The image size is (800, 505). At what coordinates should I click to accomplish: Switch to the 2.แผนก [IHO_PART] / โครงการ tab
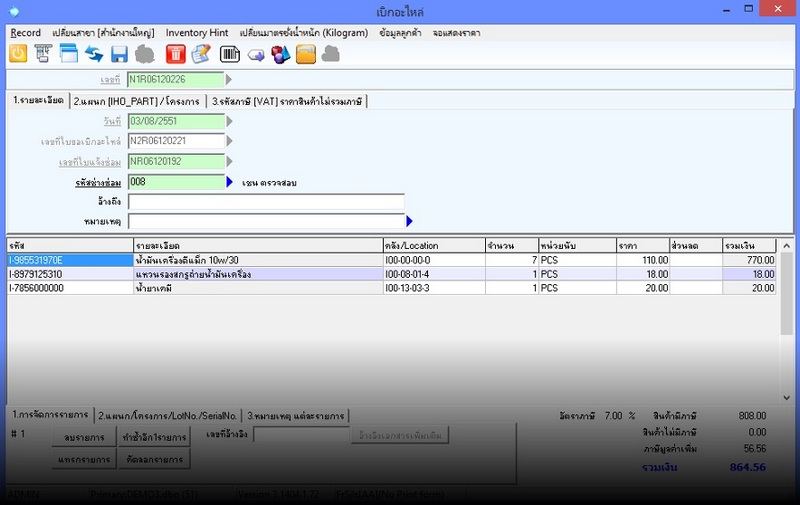(137, 101)
